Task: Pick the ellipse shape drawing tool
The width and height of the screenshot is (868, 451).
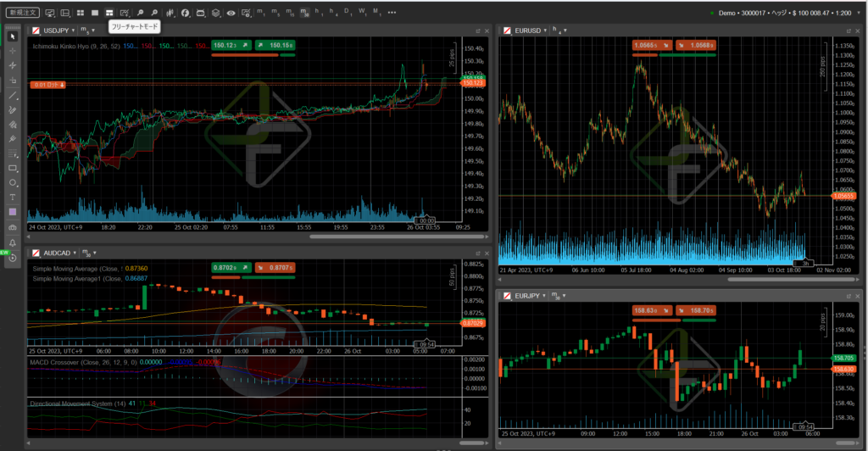Action: [13, 182]
